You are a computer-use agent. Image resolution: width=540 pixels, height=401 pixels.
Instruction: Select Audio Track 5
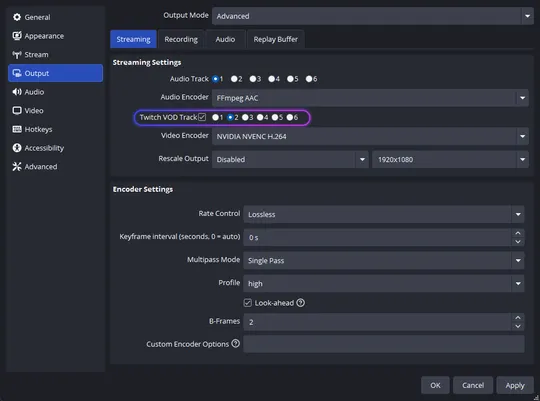point(290,79)
